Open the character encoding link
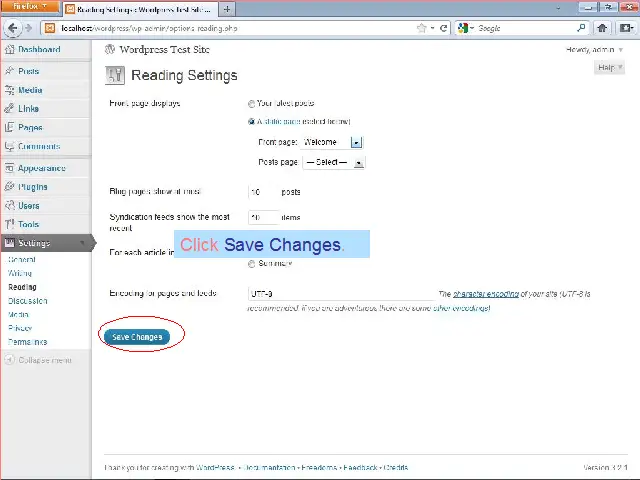The image size is (640, 480). pyautogui.click(x=486, y=294)
